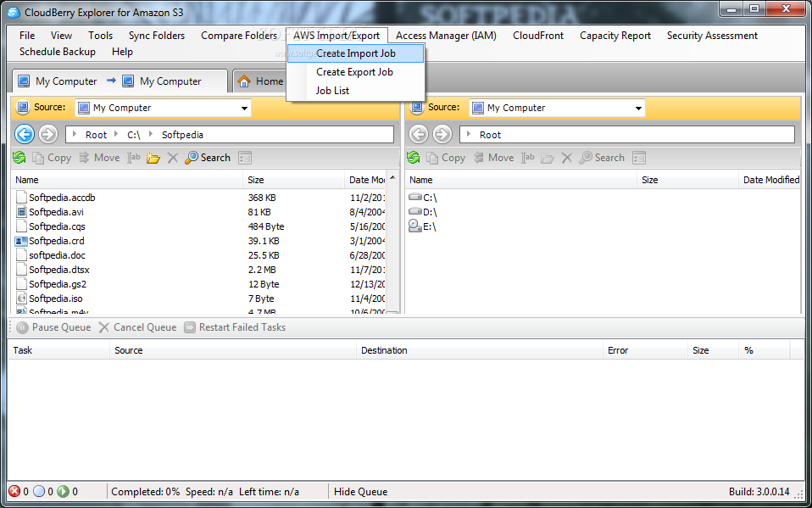Click left pane scrollbar up arrow
The image size is (812, 508).
coord(392,178)
